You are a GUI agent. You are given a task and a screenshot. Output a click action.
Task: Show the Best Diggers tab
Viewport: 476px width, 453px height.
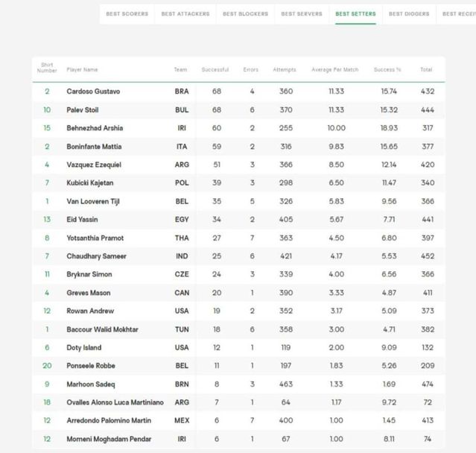point(408,13)
